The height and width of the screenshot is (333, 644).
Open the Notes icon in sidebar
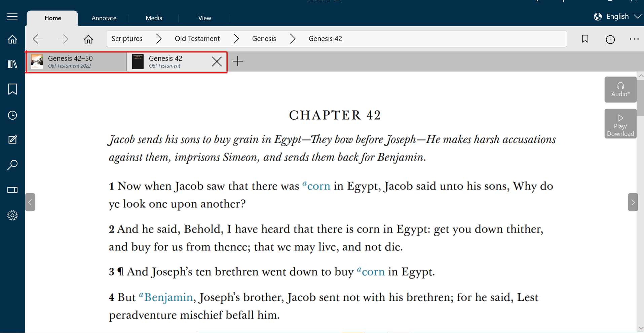tap(12, 140)
